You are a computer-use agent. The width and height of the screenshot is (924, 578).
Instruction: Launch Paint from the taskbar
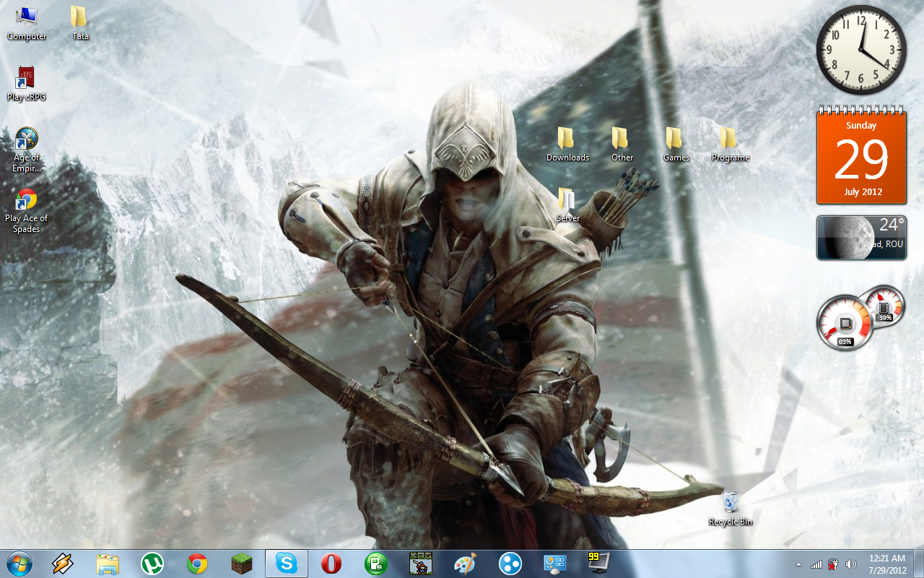(466, 564)
